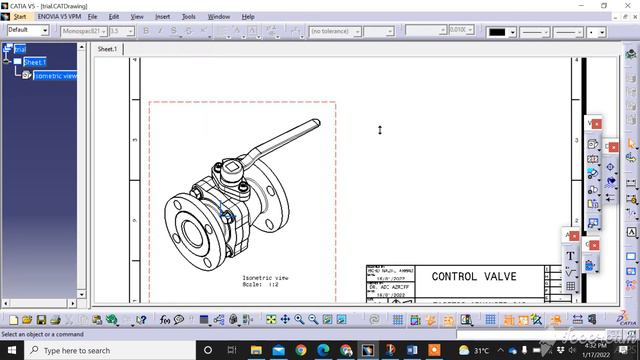Select the trial root node in tree
Image resolution: width=640 pixels, height=360 pixels.
point(20,49)
